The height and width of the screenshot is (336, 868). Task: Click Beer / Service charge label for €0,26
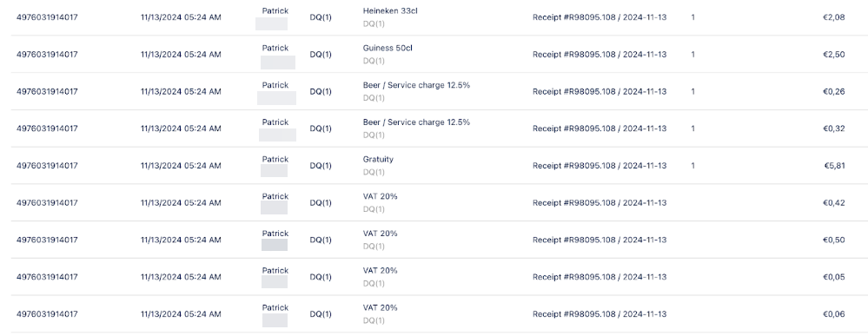[416, 85]
